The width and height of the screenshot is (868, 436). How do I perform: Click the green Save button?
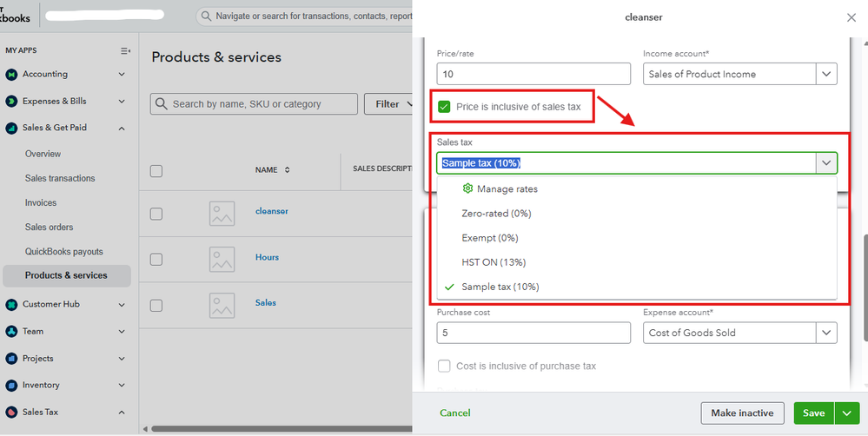(x=814, y=413)
